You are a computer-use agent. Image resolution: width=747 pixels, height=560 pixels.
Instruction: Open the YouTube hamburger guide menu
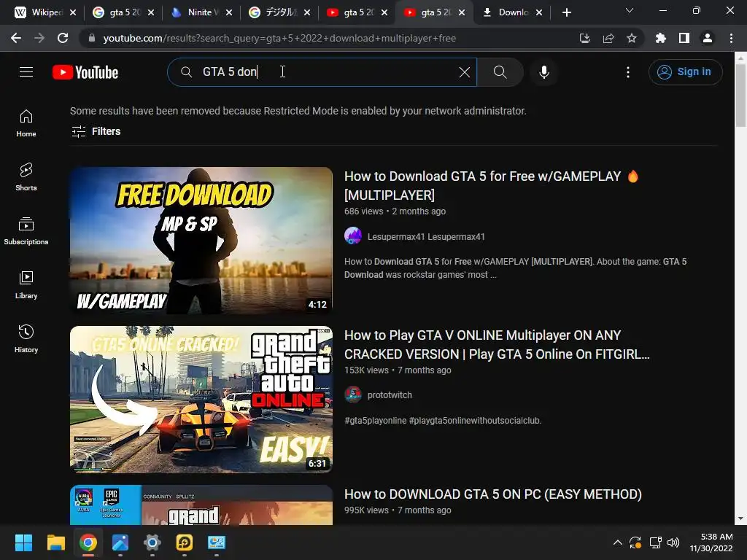click(x=26, y=72)
